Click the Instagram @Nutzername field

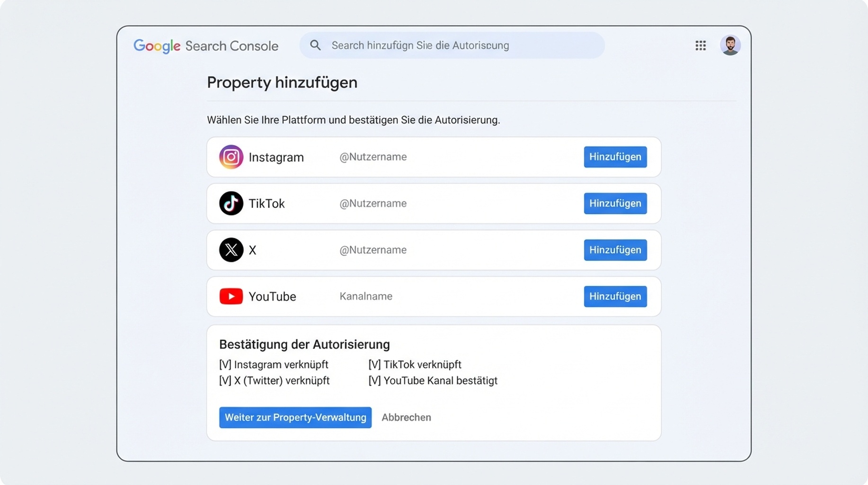click(373, 157)
